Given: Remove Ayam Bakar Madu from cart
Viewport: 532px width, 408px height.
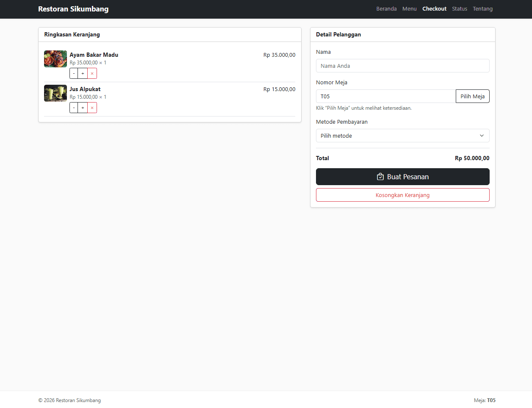Looking at the screenshot, I should [x=92, y=73].
